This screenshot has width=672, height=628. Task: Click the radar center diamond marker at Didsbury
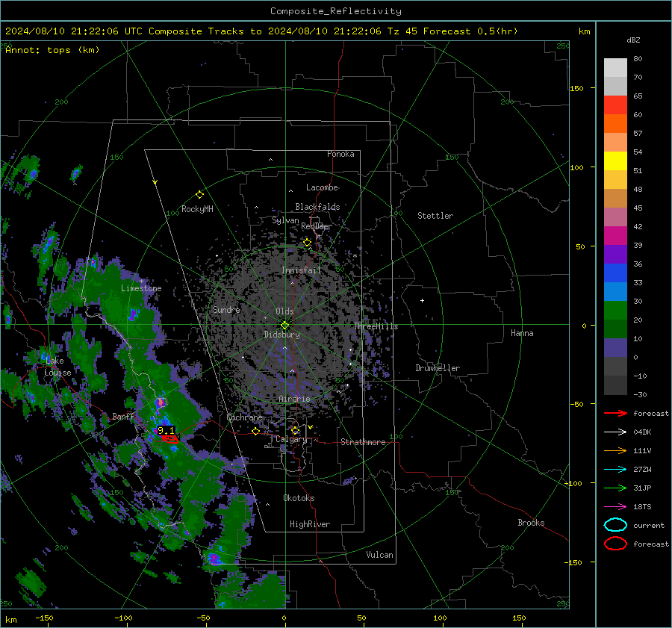pyautogui.click(x=284, y=326)
